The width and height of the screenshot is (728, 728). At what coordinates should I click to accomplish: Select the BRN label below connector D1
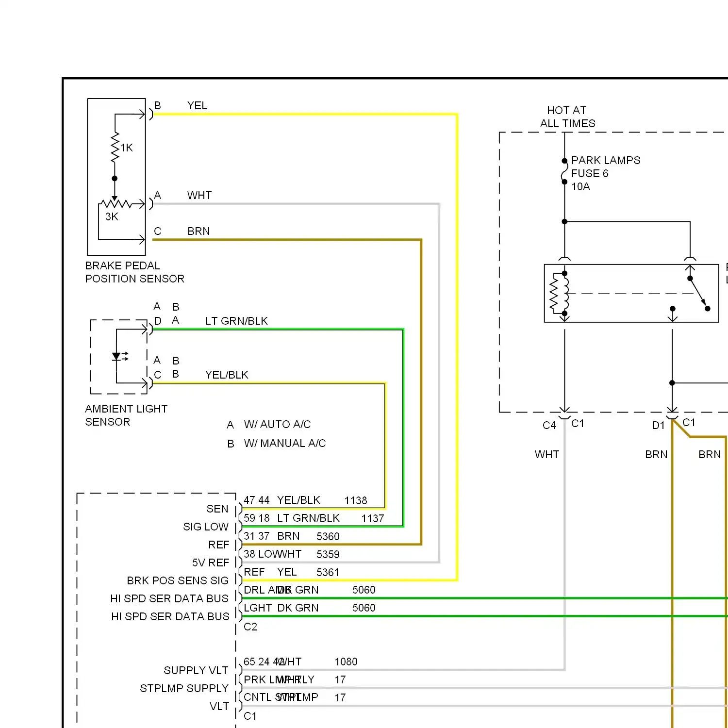(x=656, y=454)
